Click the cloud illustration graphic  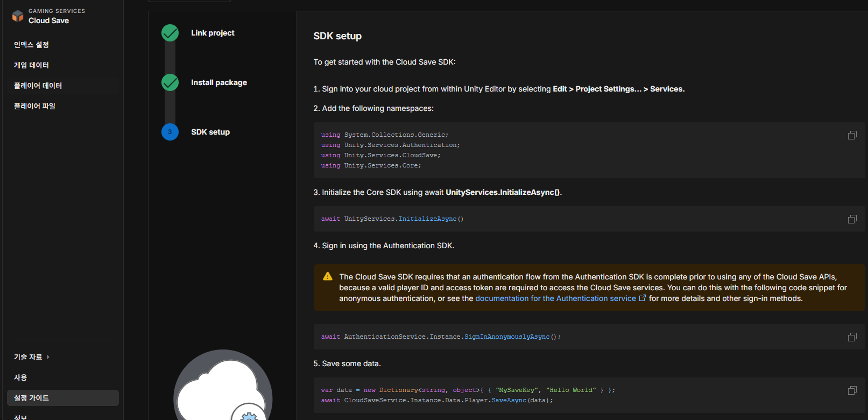(x=223, y=385)
